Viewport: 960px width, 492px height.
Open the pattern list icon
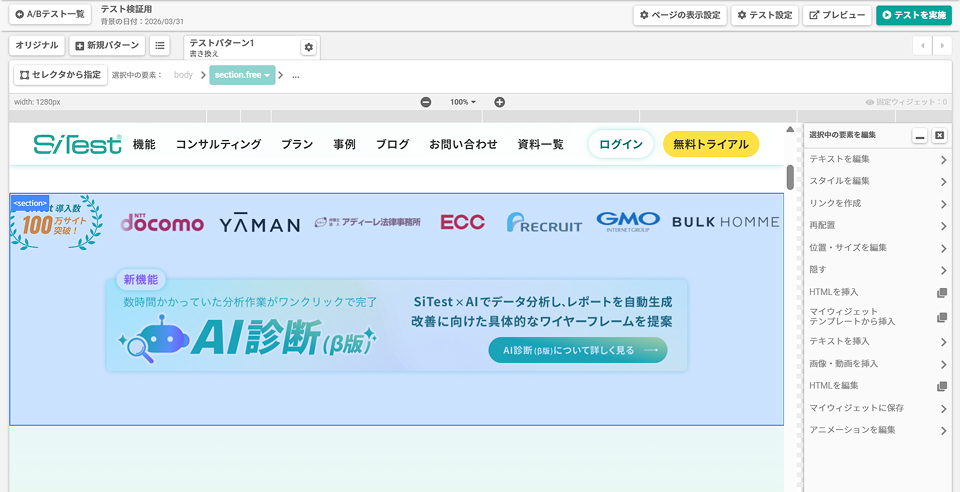(x=159, y=45)
